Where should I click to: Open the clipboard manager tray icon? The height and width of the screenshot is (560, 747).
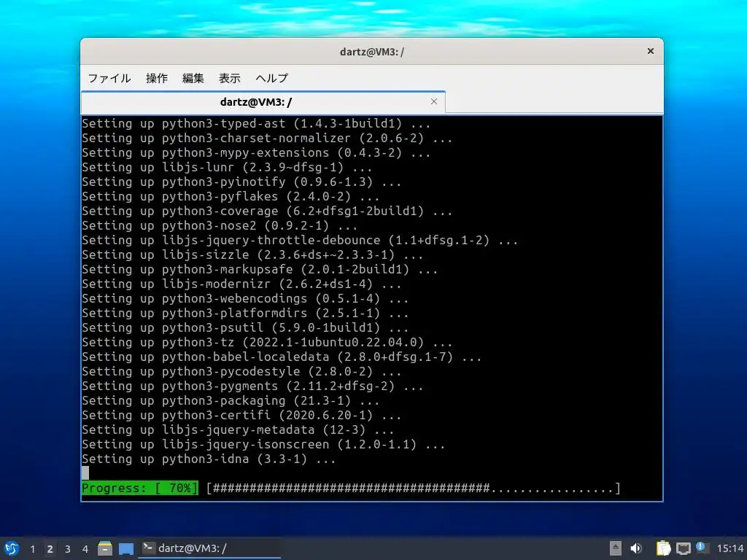(663, 548)
